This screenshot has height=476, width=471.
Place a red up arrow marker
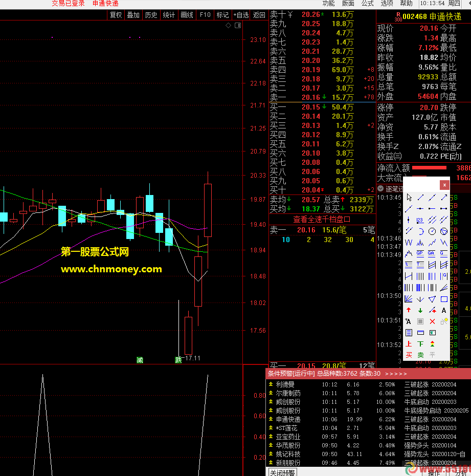pyautogui.click(x=409, y=310)
